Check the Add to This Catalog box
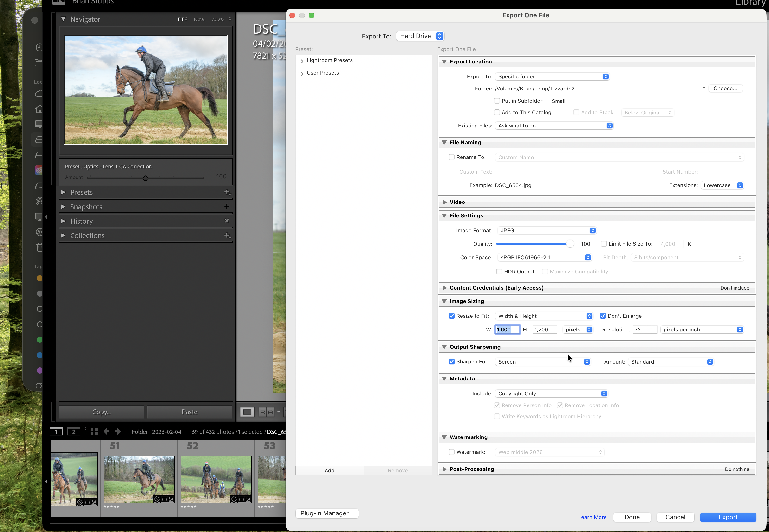The height and width of the screenshot is (532, 769). [x=497, y=112]
